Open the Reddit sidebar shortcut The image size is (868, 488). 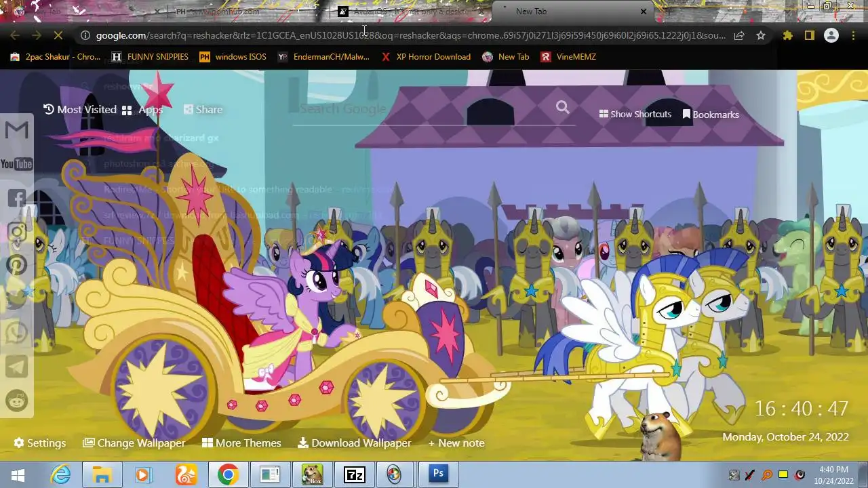[17, 401]
